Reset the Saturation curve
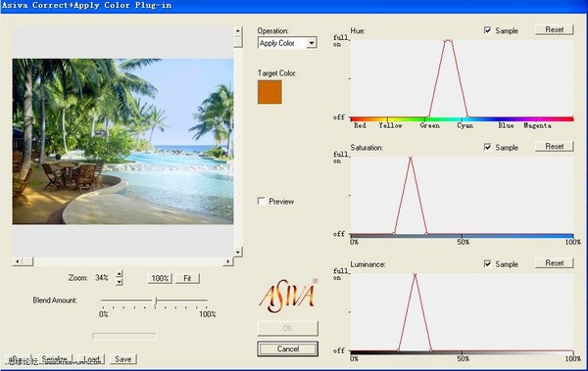 pyautogui.click(x=555, y=146)
